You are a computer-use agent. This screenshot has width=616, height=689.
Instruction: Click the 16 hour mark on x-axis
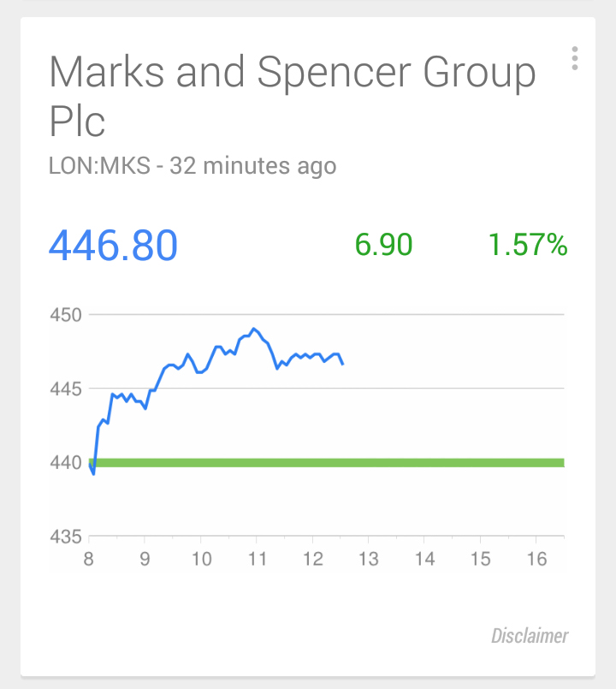pos(536,559)
